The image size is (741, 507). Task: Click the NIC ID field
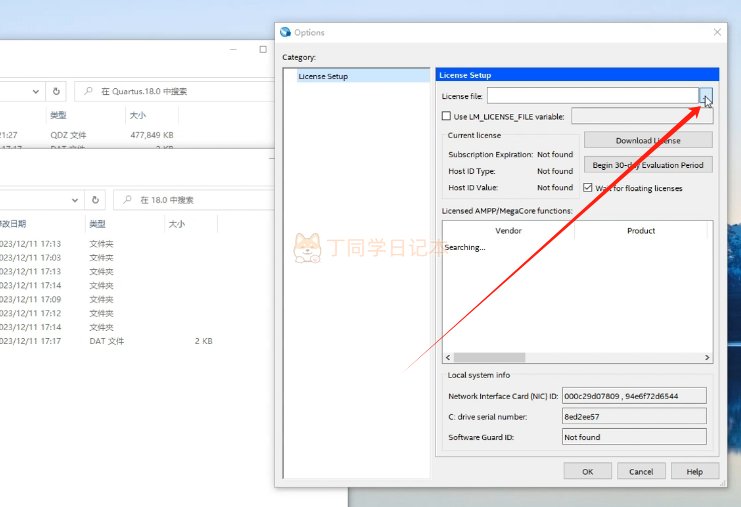pos(634,396)
